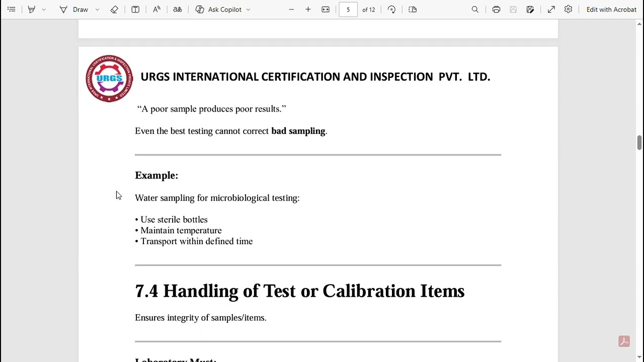Zoom in the PDF page
Image resolution: width=644 pixels, height=362 pixels.
[x=308, y=10]
